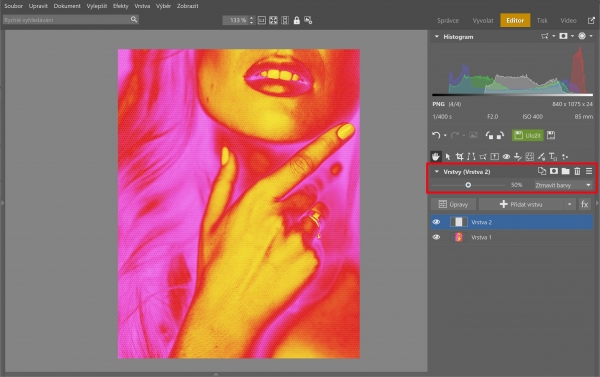The height and width of the screenshot is (377, 600).
Task: Collapse the Histogram panel
Action: pos(437,37)
